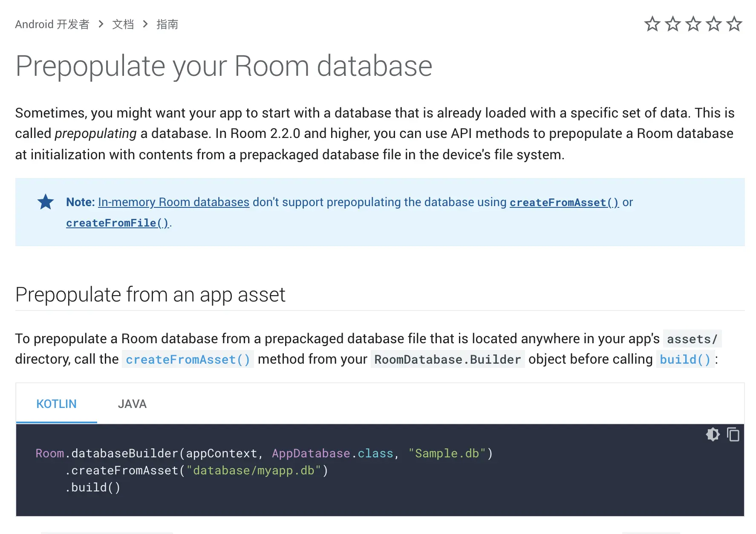The image size is (756, 534).
Task: Open the createFromFile() link
Action: (118, 223)
